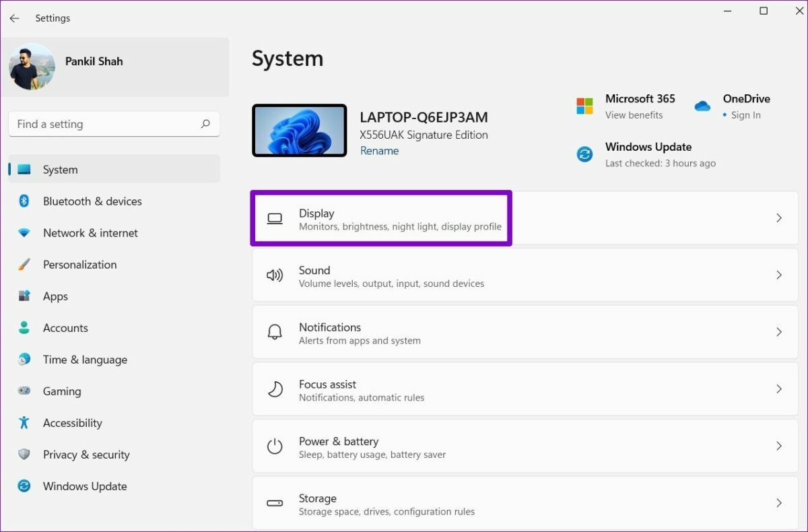Click the OneDrive cloud icon
This screenshot has height=532, width=808.
click(x=702, y=106)
